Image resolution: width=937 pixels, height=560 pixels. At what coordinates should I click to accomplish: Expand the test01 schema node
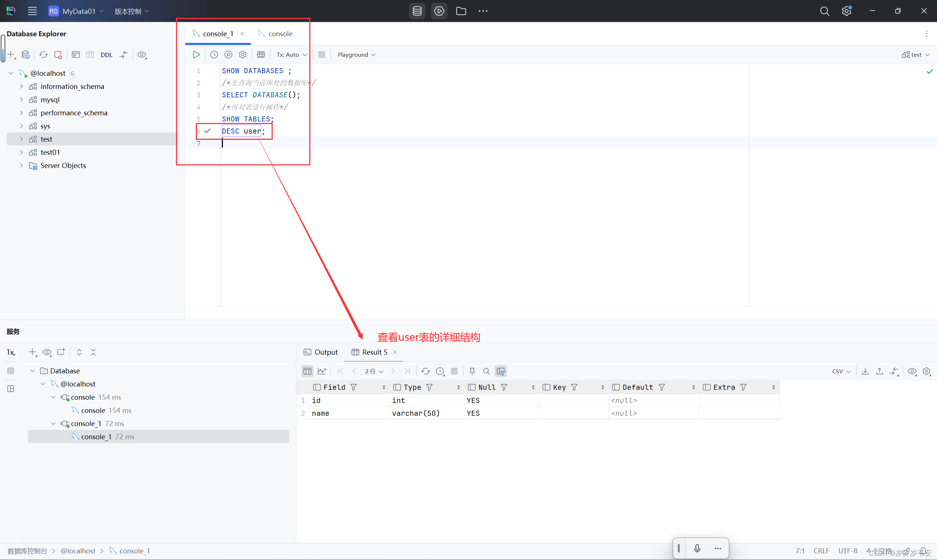click(x=21, y=152)
